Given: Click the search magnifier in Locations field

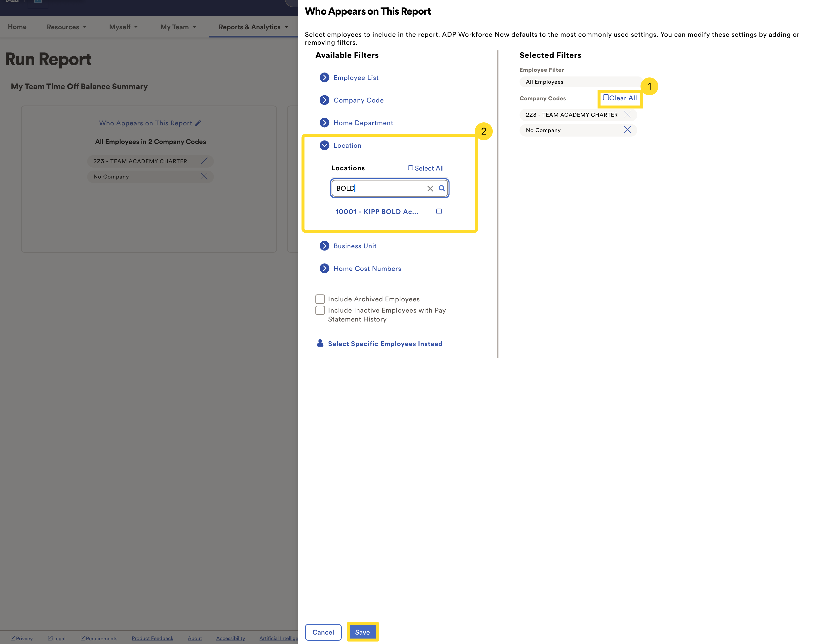Looking at the screenshot, I should coord(441,188).
